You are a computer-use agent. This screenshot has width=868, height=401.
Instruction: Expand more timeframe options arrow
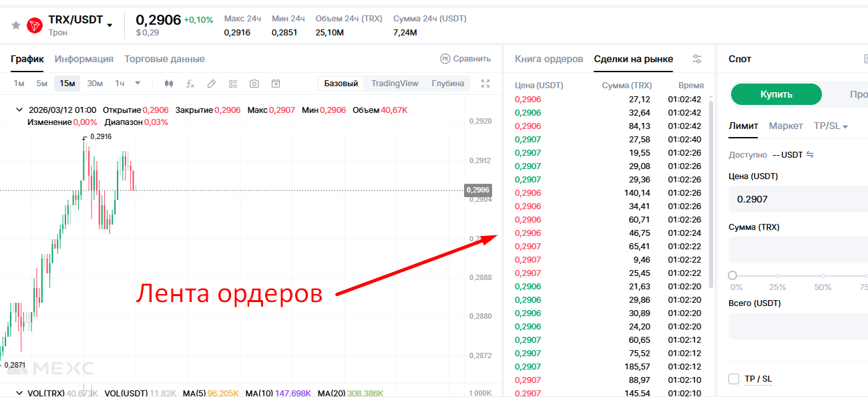(x=138, y=84)
